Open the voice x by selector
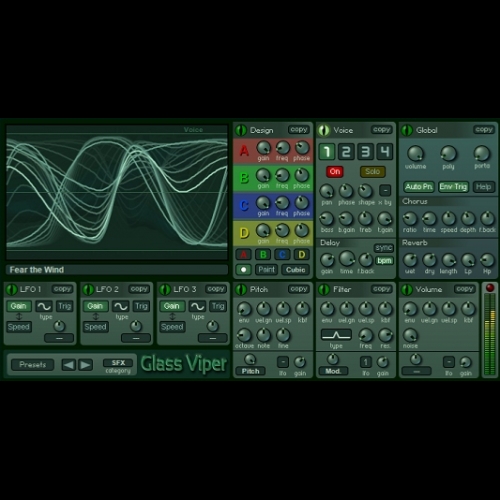Viewport: 500px width, 500px height. (x=385, y=190)
